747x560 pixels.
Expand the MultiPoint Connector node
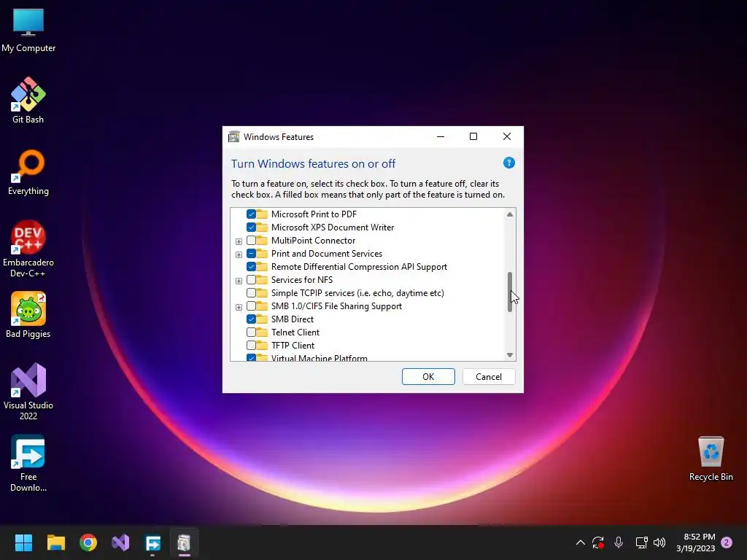click(239, 241)
